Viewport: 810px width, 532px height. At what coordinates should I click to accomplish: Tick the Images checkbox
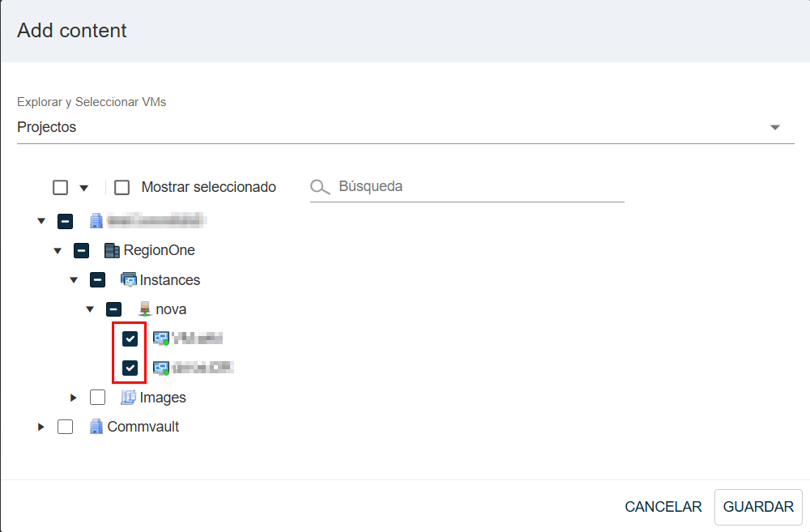pyautogui.click(x=98, y=398)
